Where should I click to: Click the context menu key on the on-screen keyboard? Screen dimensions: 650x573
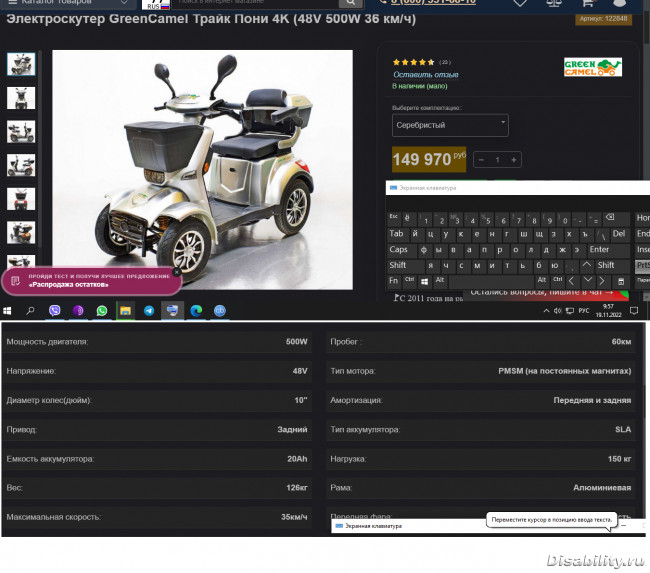tap(621, 282)
